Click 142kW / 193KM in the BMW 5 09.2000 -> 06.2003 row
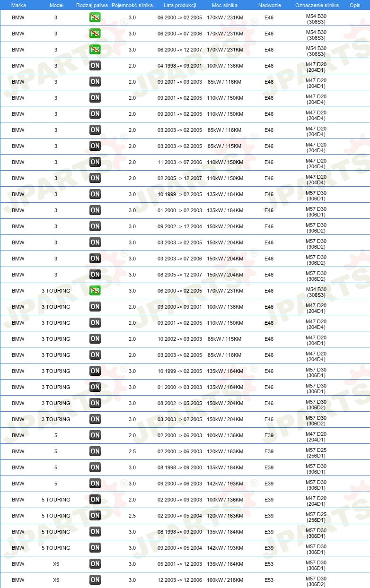 click(x=225, y=484)
